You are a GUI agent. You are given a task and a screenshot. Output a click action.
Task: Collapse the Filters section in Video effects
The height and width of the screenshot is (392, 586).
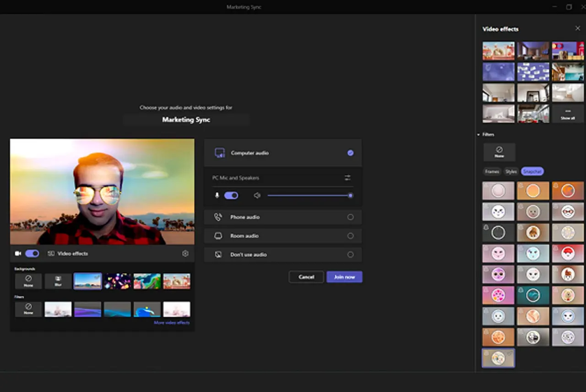click(478, 134)
